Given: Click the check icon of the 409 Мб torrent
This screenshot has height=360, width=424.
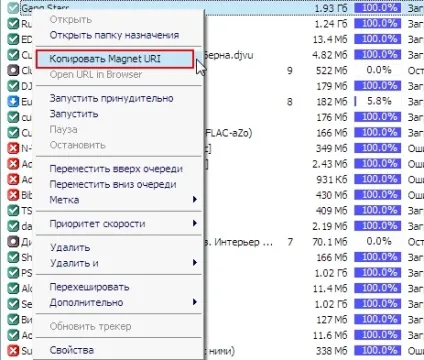Looking at the screenshot, I should pyautogui.click(x=13, y=210).
